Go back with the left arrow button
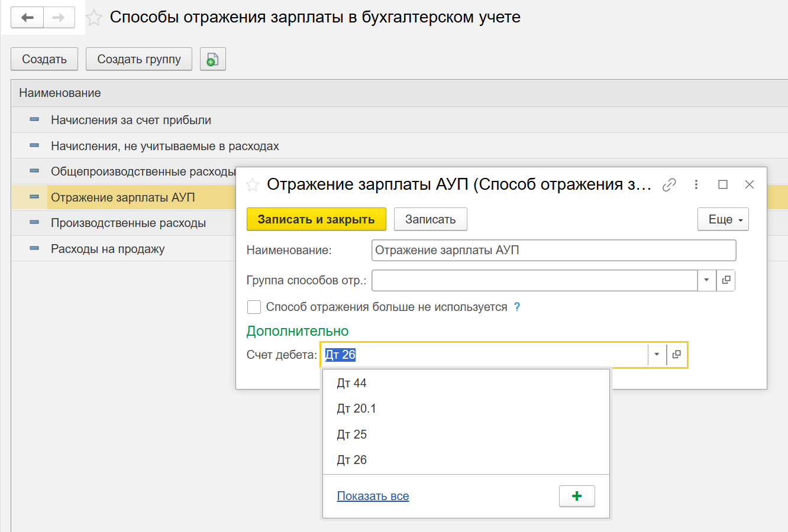Viewport: 788px width, 532px height. pos(27,18)
